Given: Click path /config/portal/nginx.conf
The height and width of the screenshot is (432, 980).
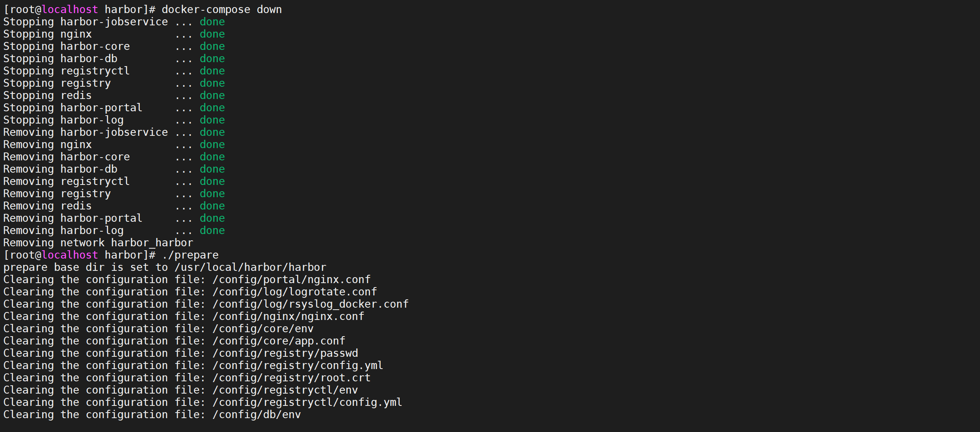Looking at the screenshot, I should tap(292, 280).
